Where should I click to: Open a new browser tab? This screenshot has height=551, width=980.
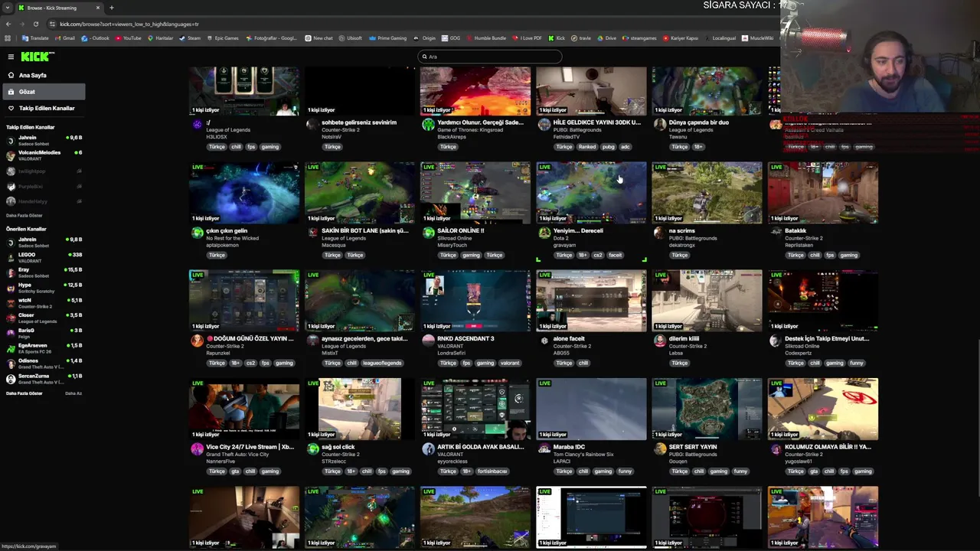(x=111, y=8)
